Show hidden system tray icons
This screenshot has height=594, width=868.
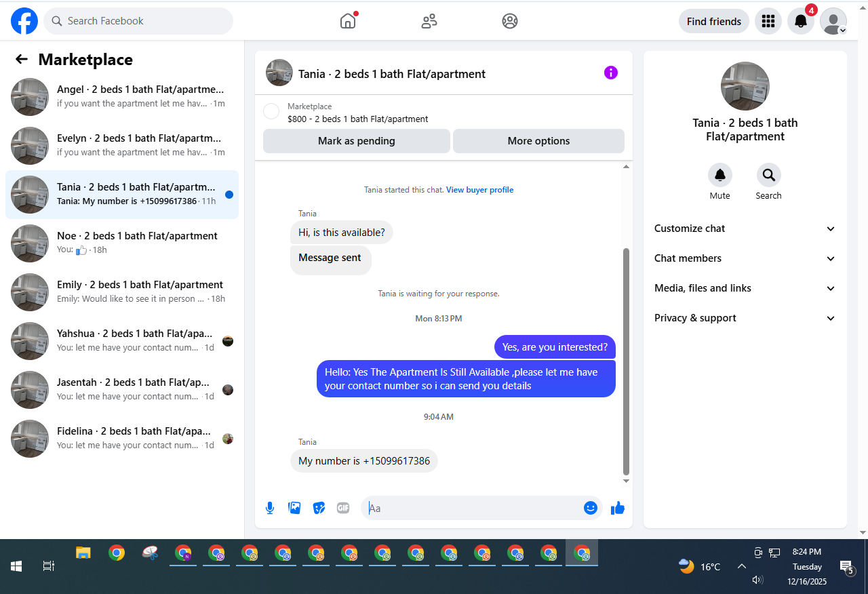[x=742, y=566]
